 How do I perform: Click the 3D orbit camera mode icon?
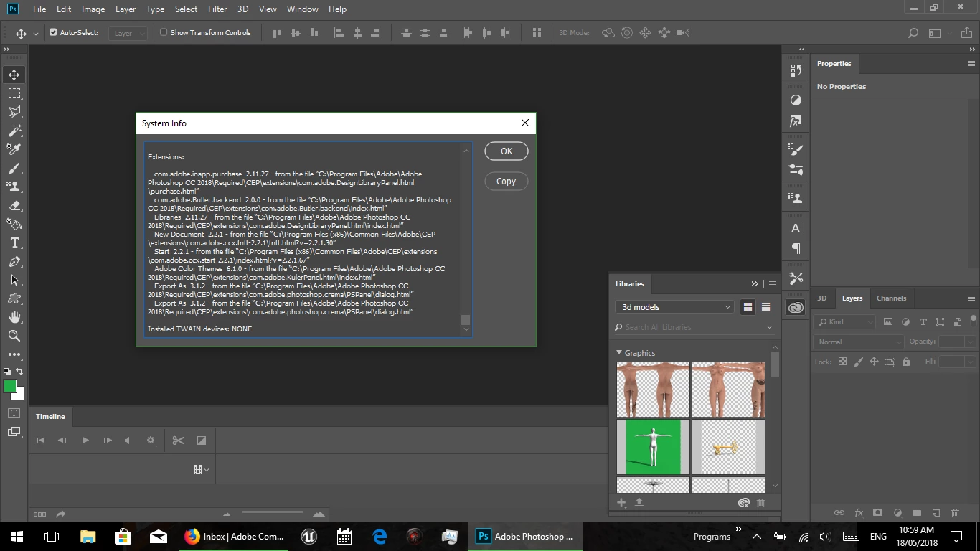click(608, 33)
